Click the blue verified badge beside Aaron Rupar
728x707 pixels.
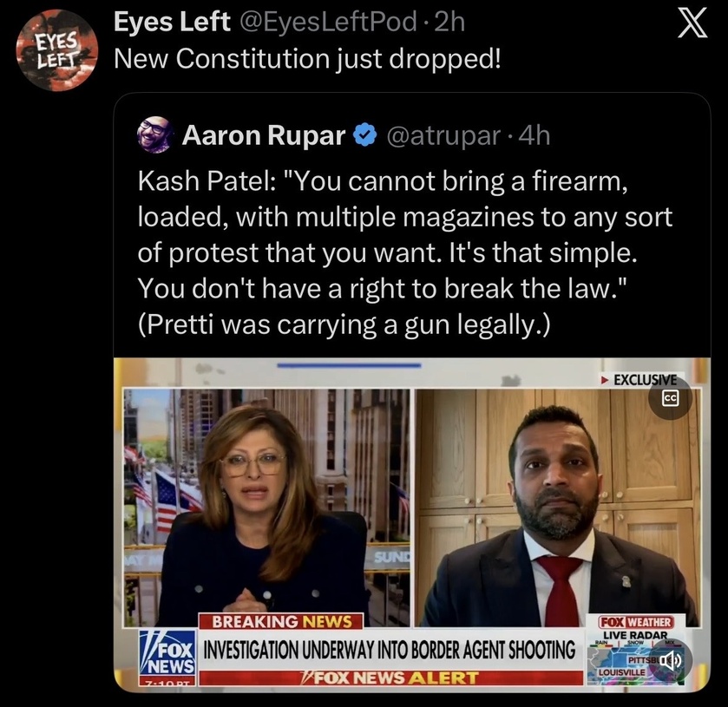click(366, 135)
